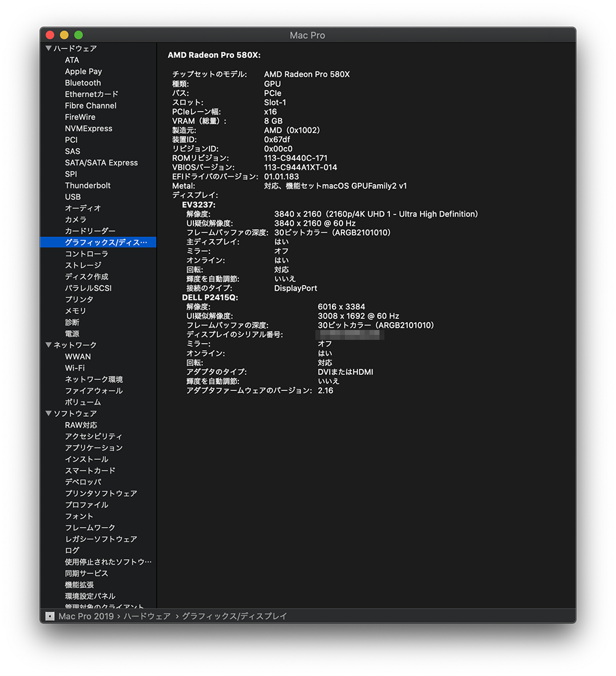Select 機能拡張 in the sidebar
The width and height of the screenshot is (616, 676).
click(79, 585)
